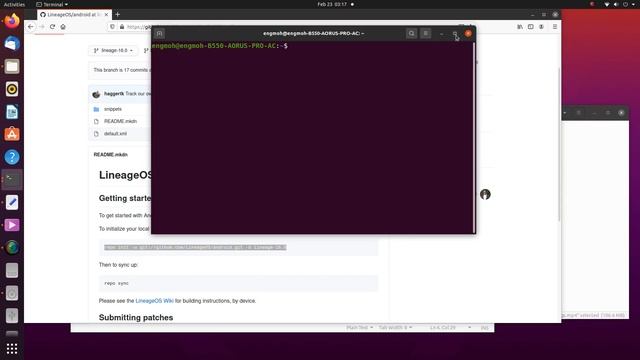Viewport: 640px width, 360px height.
Task: Open Thunderbird mail from the dock
Action: (12, 43)
